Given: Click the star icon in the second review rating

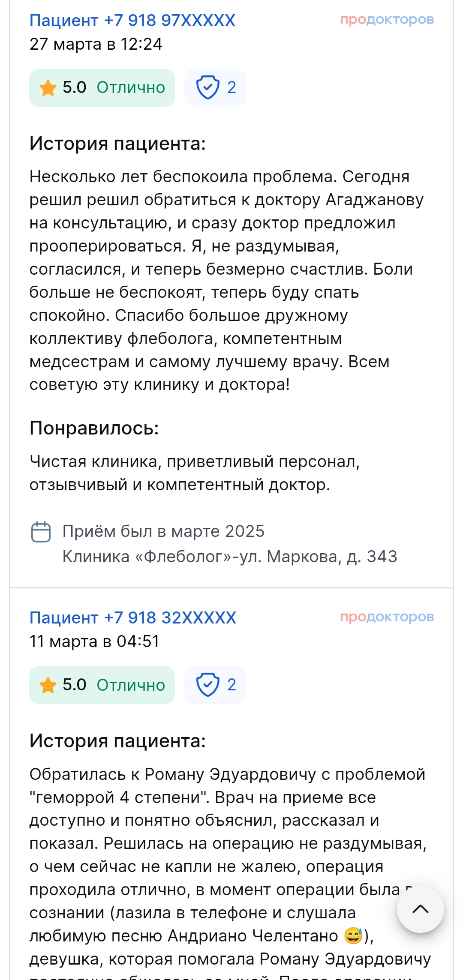Looking at the screenshot, I should [48, 685].
